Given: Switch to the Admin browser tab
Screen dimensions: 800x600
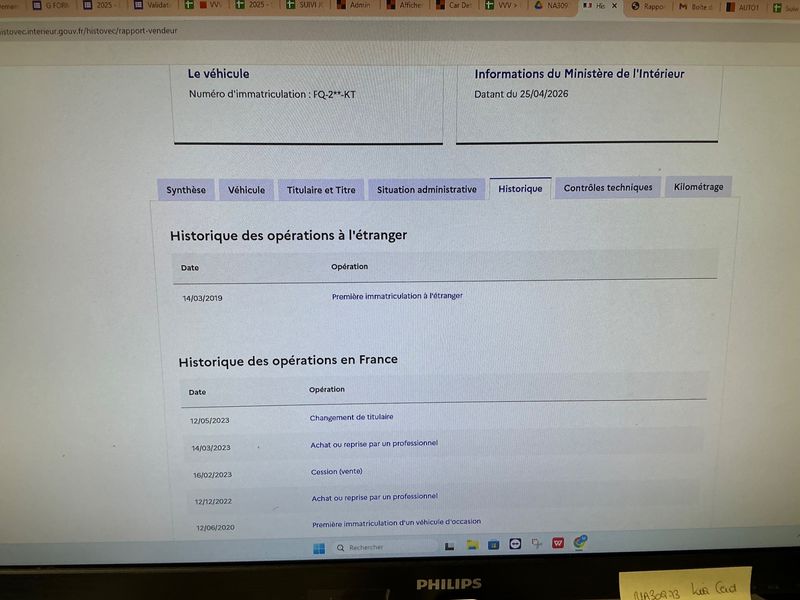Looking at the screenshot, I should (354, 5).
